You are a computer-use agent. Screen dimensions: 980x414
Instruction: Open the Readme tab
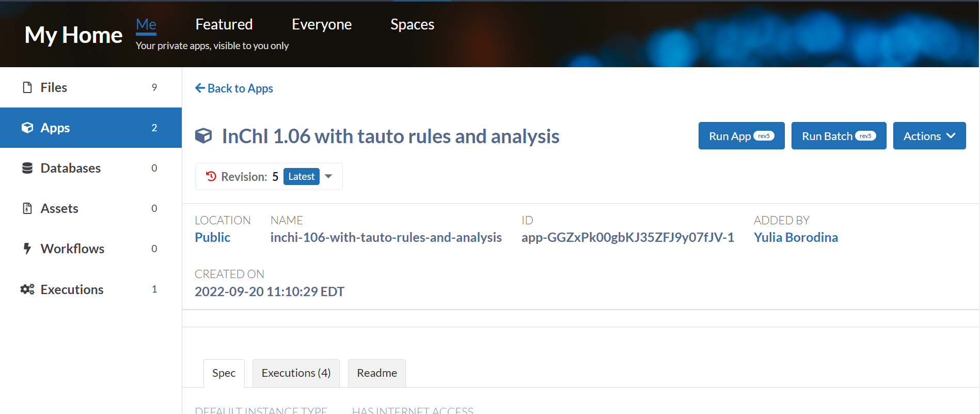tap(377, 373)
